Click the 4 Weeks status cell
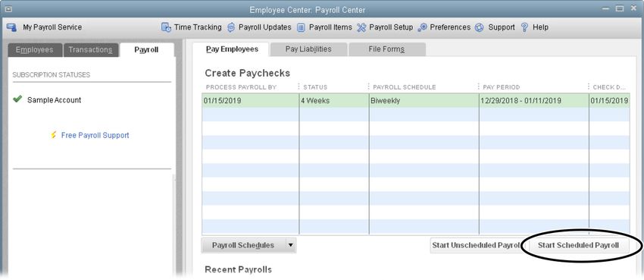 334,100
